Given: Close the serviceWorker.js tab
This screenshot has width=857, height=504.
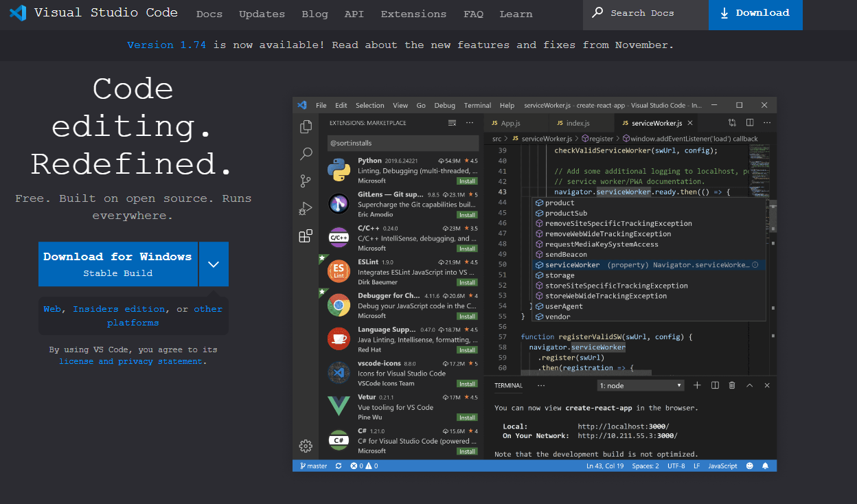Looking at the screenshot, I should [x=690, y=123].
